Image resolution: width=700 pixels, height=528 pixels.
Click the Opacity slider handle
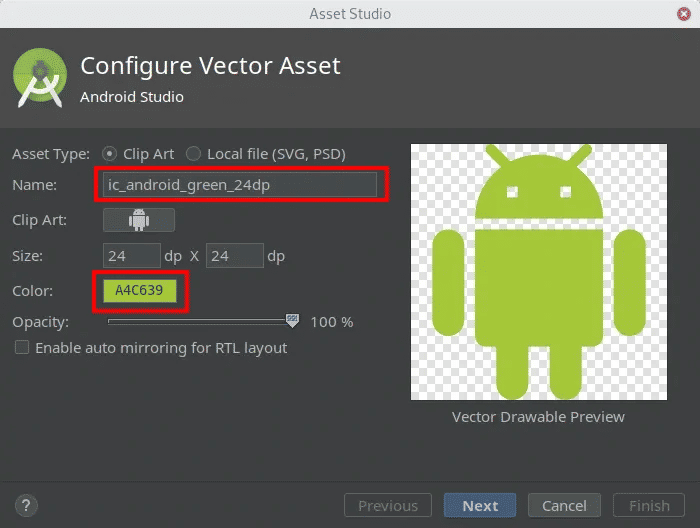coord(292,320)
